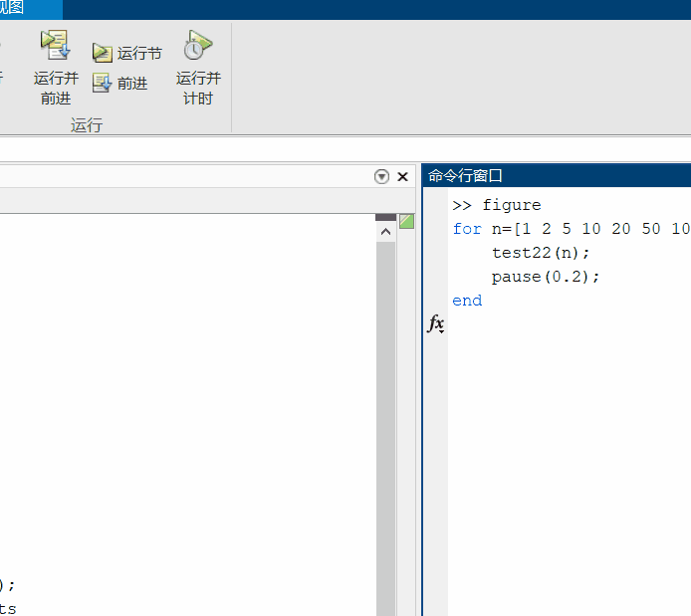Click the Run and Time (运行并计时) icon
This screenshot has height=616, width=691.
pyautogui.click(x=198, y=45)
